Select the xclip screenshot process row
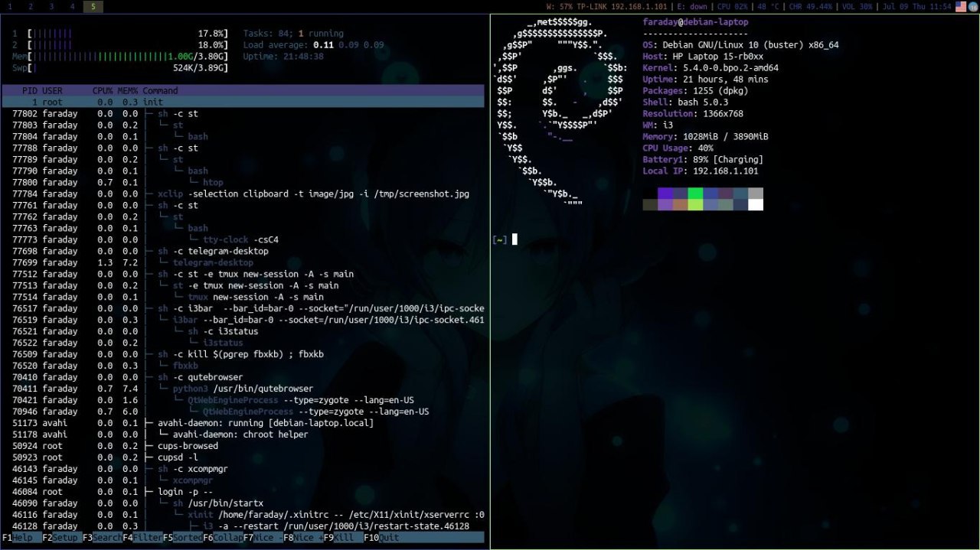The image size is (980, 550). pyautogui.click(x=243, y=194)
